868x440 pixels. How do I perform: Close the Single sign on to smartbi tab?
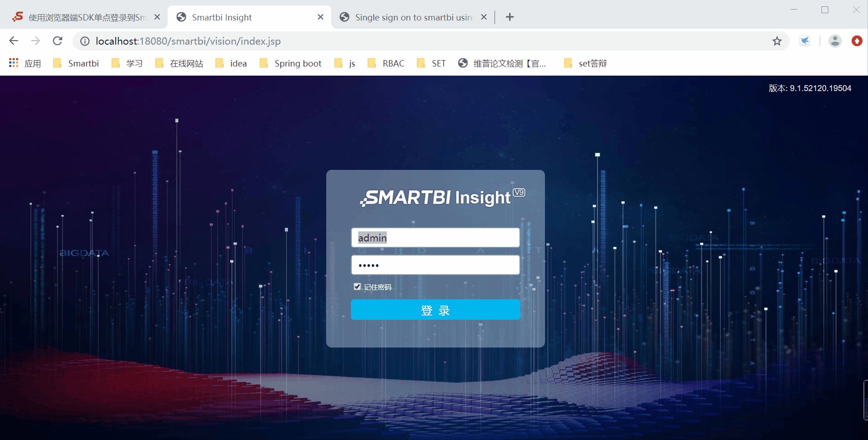coord(484,17)
